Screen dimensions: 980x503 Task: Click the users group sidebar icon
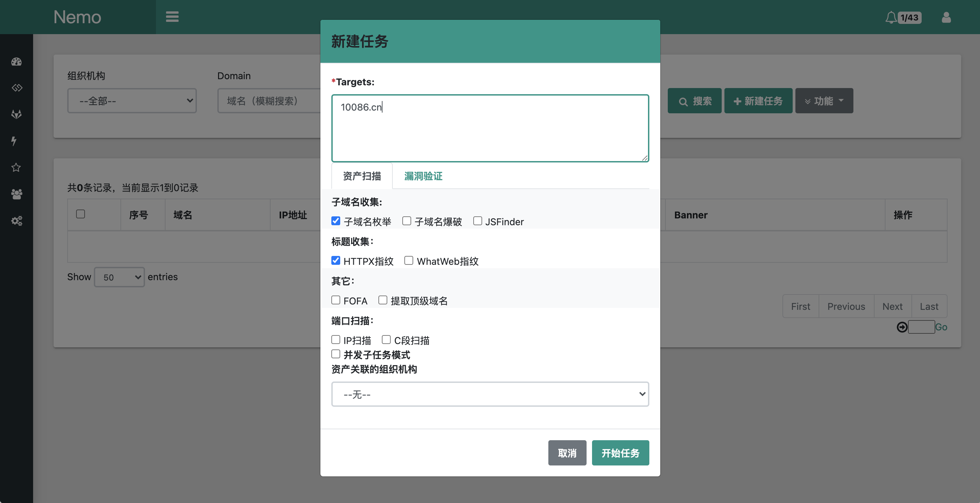pos(16,194)
